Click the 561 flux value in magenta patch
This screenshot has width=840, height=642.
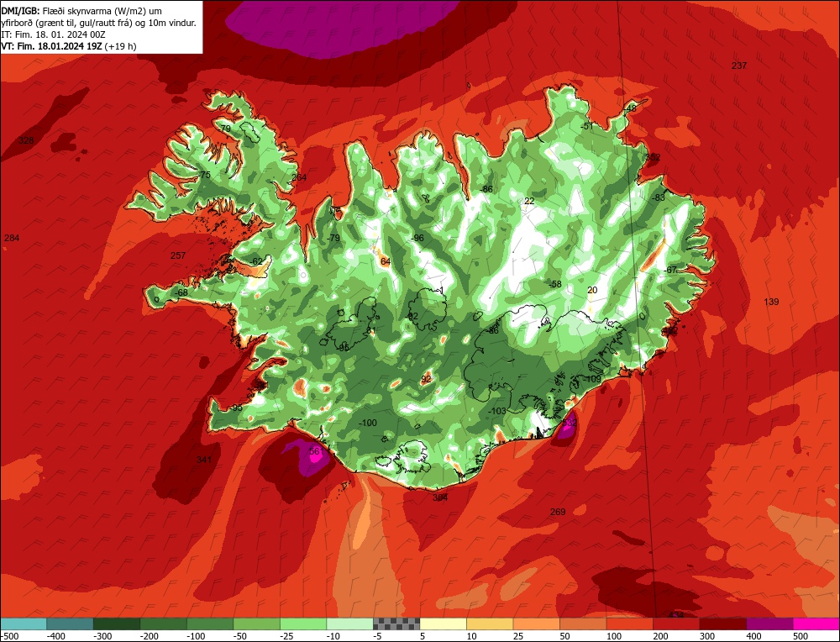[x=316, y=451]
